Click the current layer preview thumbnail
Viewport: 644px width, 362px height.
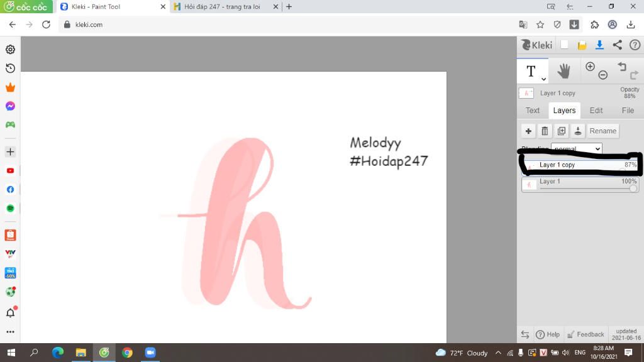[526, 93]
